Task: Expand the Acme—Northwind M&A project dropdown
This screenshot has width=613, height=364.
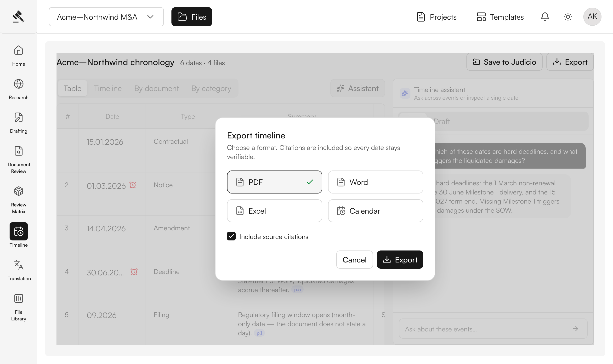Action: (106, 17)
